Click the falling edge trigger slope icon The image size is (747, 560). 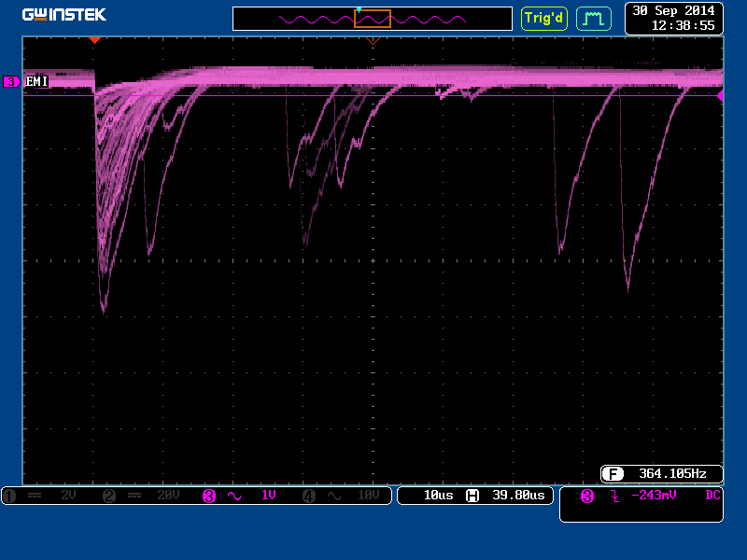615,497
